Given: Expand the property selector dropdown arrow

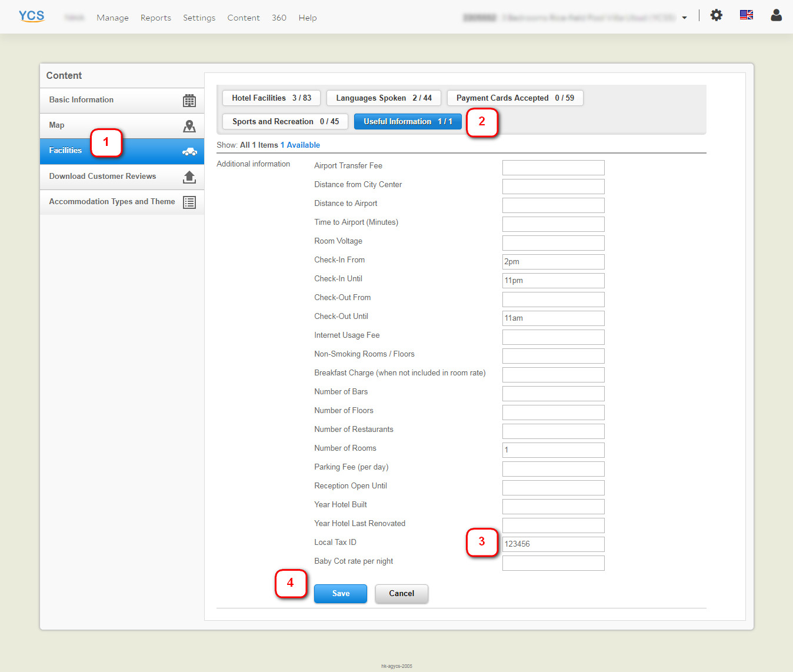Looking at the screenshot, I should 684,18.
